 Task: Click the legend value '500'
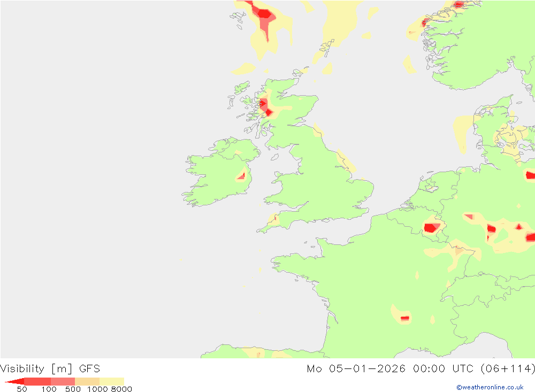coord(73,389)
